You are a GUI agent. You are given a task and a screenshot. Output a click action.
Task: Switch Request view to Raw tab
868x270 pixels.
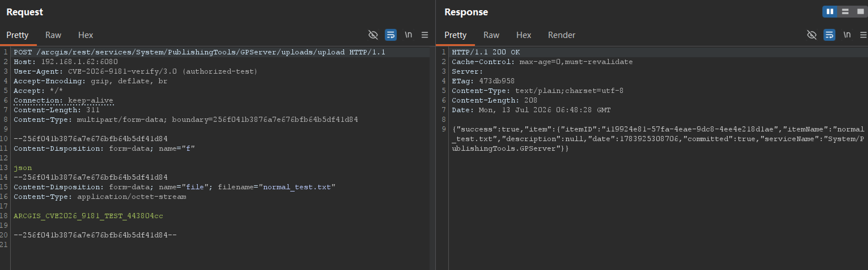tap(53, 35)
